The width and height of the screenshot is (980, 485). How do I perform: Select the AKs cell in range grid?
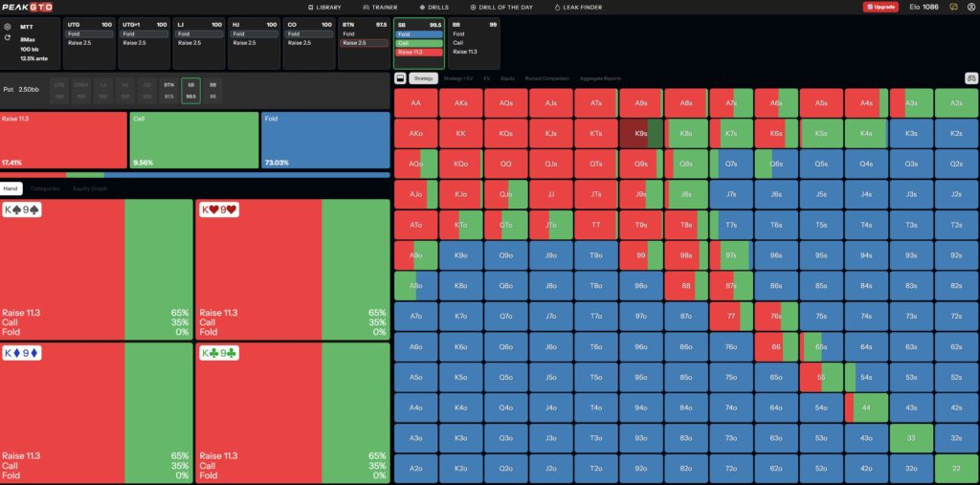(x=461, y=103)
